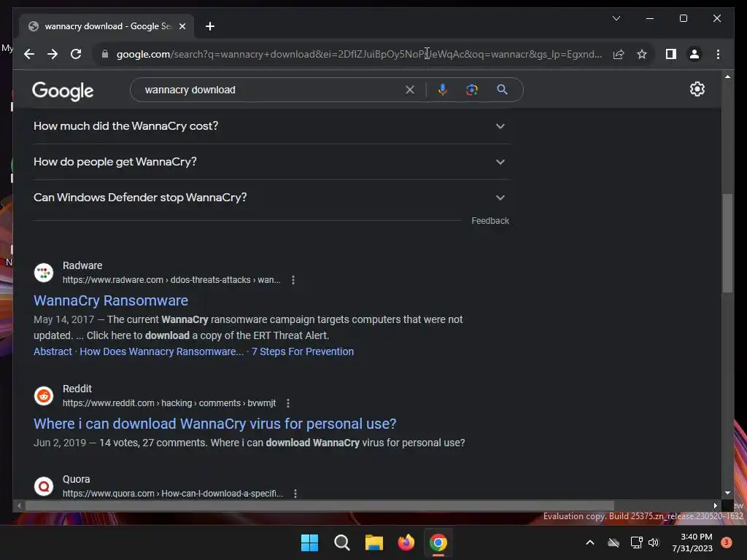Click the vertical scrollbar thumb
This screenshot has width=747, height=560.
(727, 243)
